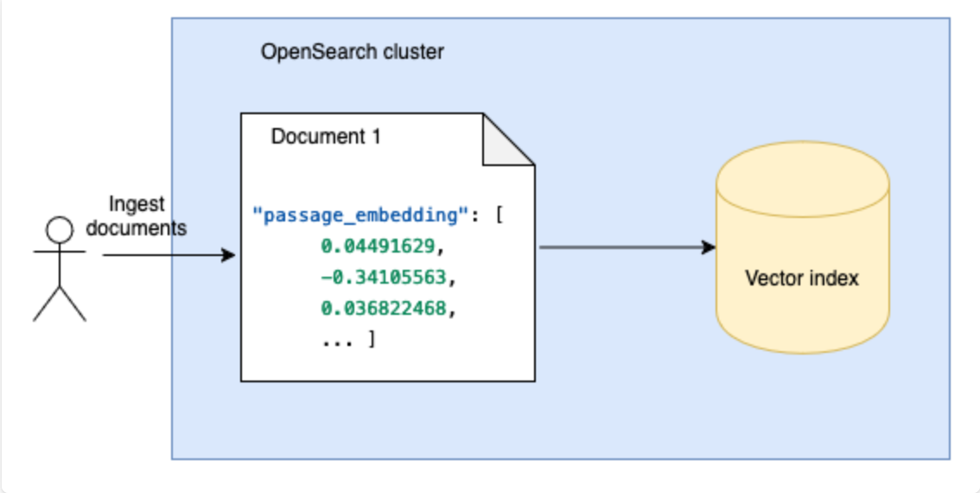The height and width of the screenshot is (493, 980).
Task: Click the folded corner of Document 1
Action: [x=507, y=139]
